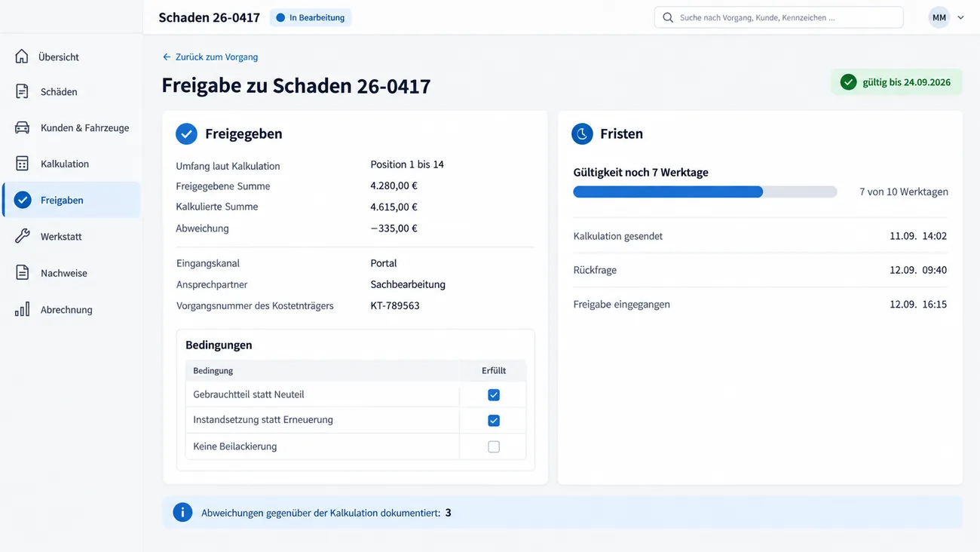The image size is (980, 552).
Task: Uncheck Gebrauchtteil statt Neuteil checkbox
Action: 494,395
